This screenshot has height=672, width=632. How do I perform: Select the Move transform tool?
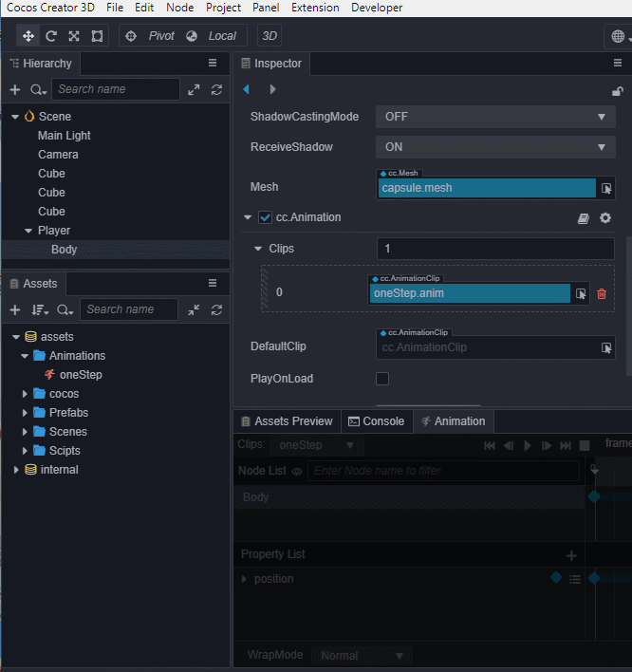(28, 36)
